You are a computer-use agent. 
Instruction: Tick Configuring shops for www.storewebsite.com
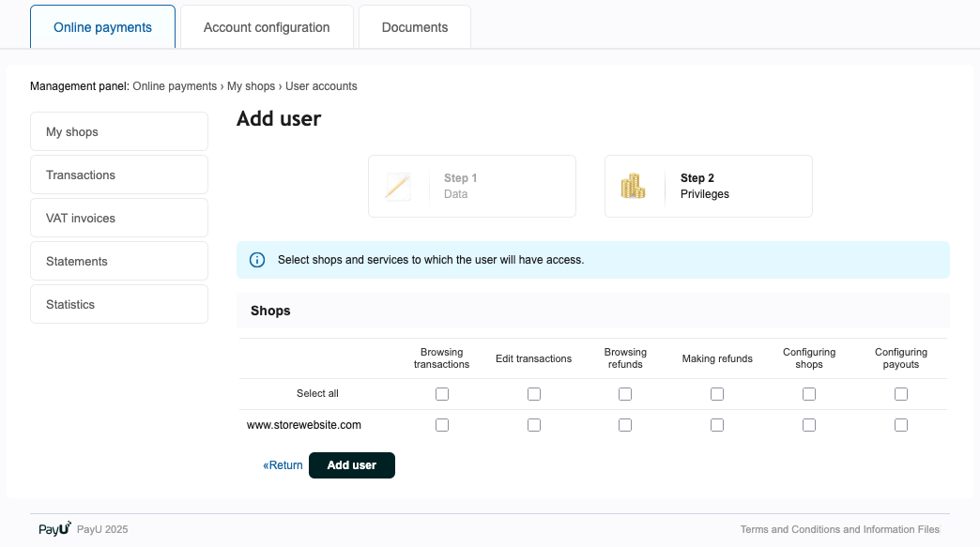809,425
